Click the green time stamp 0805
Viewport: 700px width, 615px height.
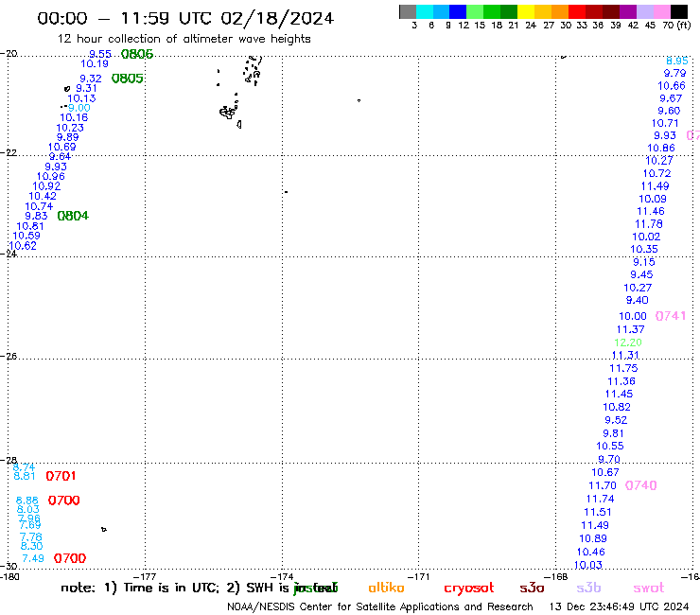point(128,79)
